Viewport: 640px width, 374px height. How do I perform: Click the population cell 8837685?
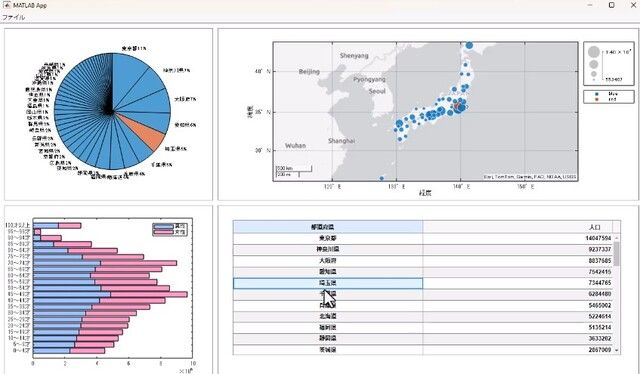(518, 260)
